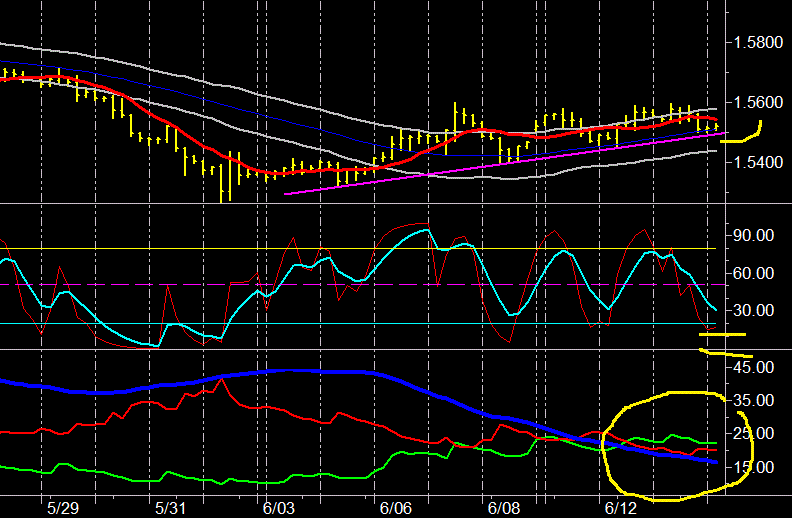Click the 1.5400 price axis label
This screenshot has height=518, width=792.
click(758, 163)
